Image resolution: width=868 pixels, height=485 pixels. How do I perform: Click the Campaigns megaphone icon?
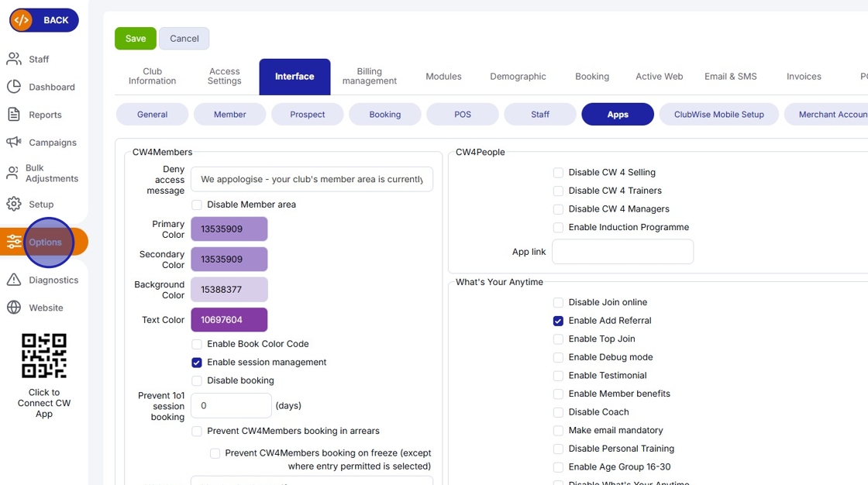point(14,143)
